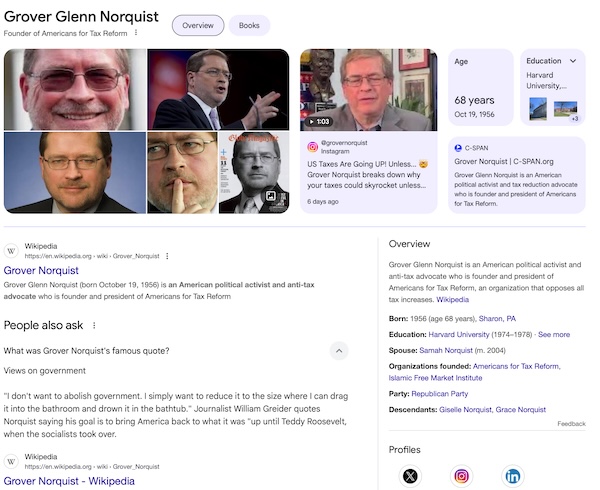Click the dots beside People also ask
Image resolution: width=600 pixels, height=490 pixels.
pyautogui.click(x=94, y=325)
